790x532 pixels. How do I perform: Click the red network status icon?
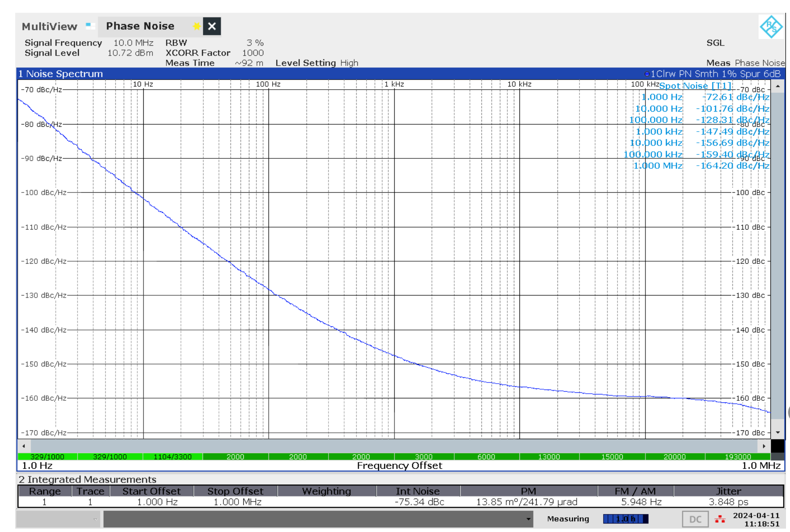click(720, 519)
